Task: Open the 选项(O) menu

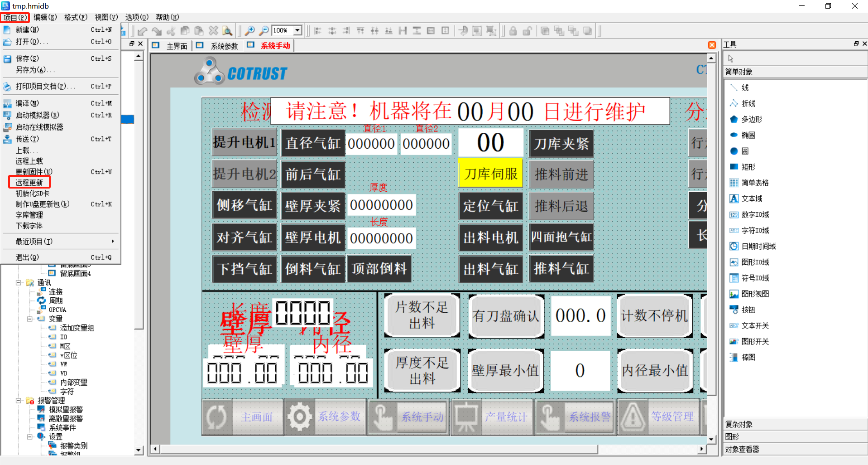Action: point(136,17)
